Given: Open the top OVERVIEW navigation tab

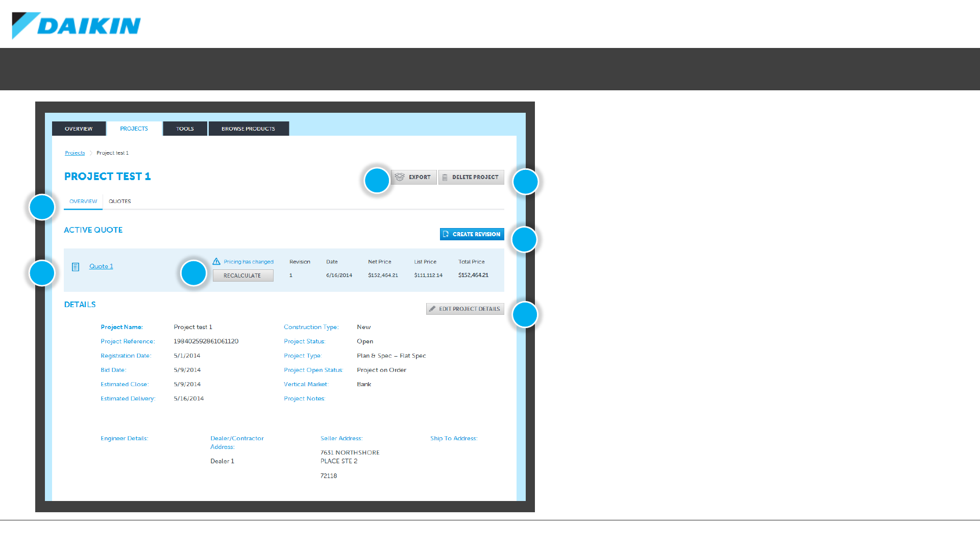Looking at the screenshot, I should click(x=79, y=129).
